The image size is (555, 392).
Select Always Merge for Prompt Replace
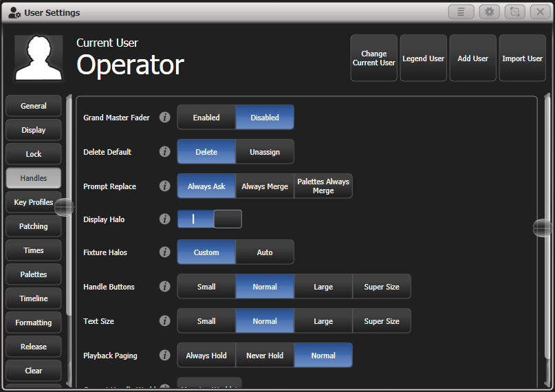(x=265, y=186)
